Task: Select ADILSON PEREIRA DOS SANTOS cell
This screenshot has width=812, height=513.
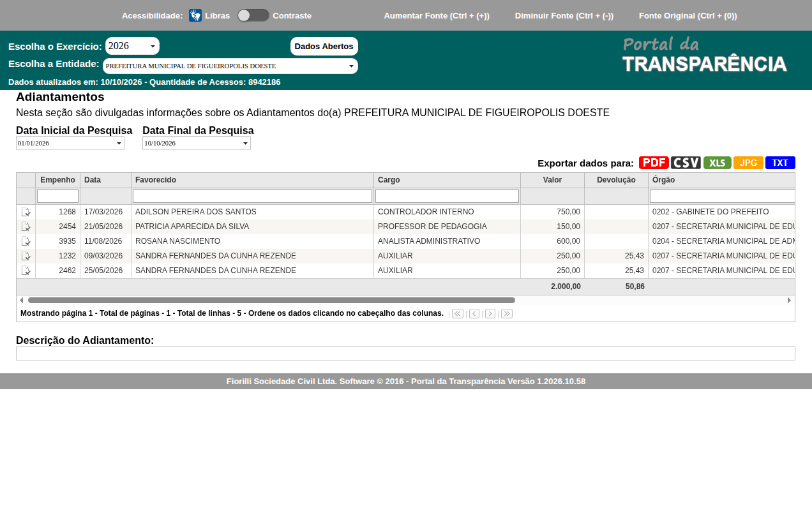Action: (252, 212)
